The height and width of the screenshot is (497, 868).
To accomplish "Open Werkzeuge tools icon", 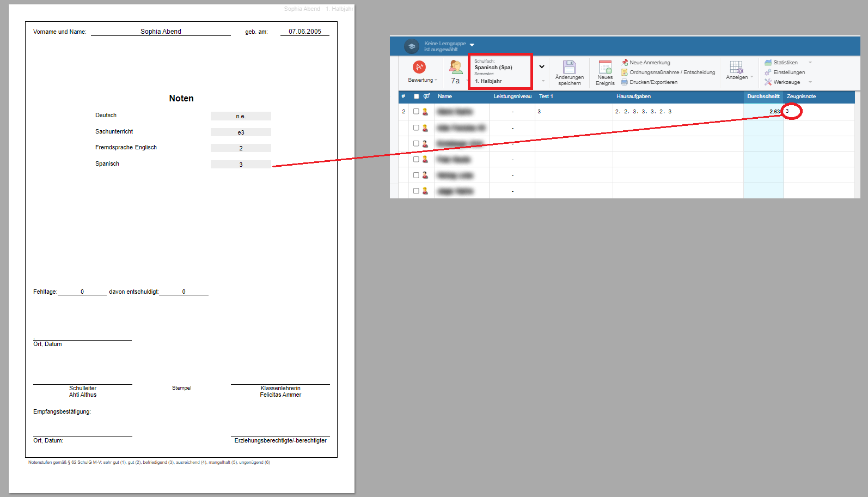I will [x=768, y=82].
